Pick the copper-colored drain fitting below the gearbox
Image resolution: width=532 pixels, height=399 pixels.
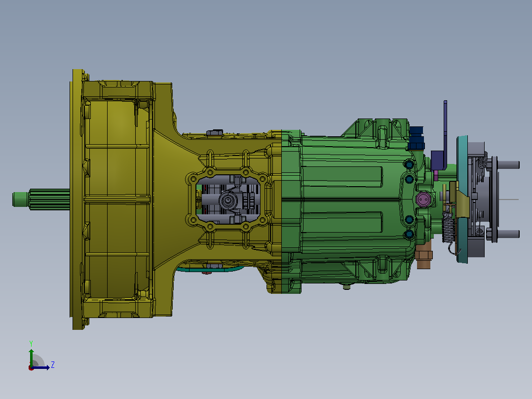pos(424,255)
